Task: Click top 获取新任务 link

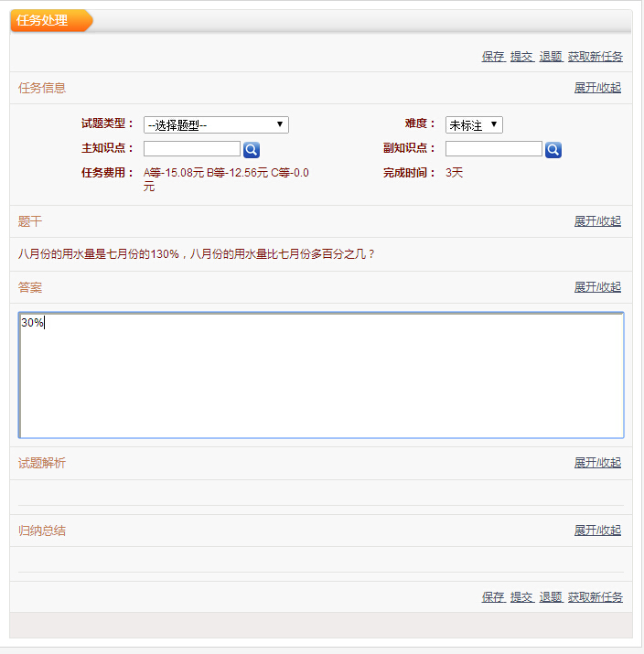Action: click(x=596, y=57)
